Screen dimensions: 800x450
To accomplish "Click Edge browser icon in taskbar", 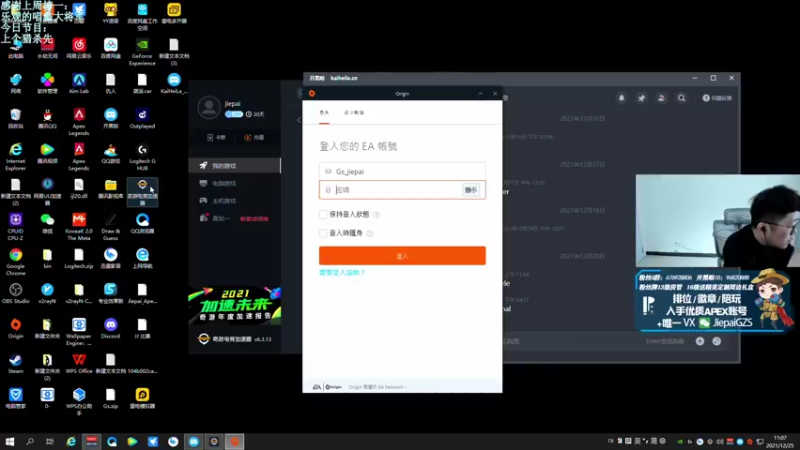I will coord(71,441).
